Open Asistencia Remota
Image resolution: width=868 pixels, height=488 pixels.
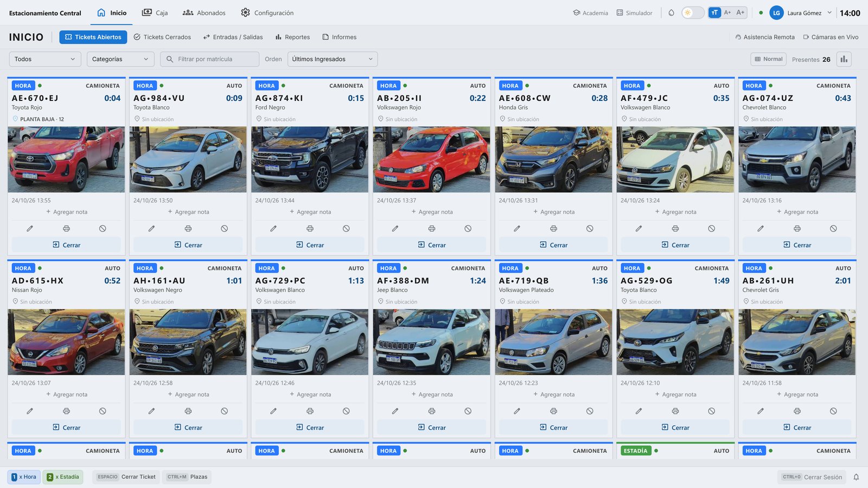[765, 37]
